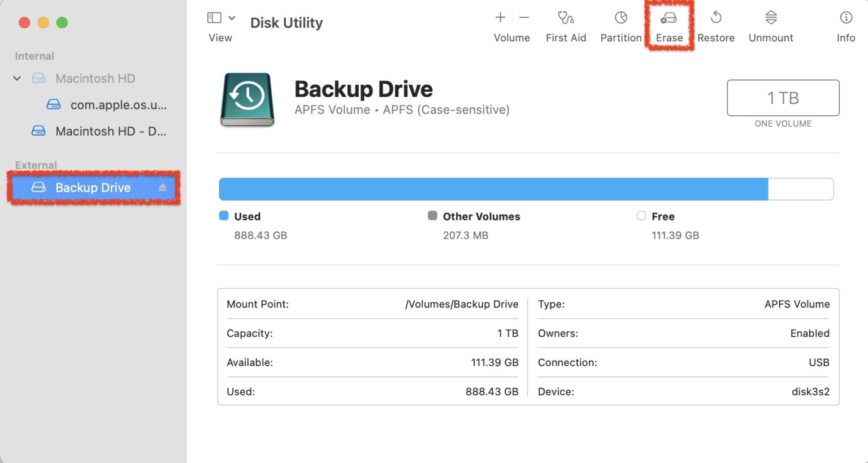Select the com.apple.os.u volume
The height and width of the screenshot is (463, 868).
click(118, 105)
